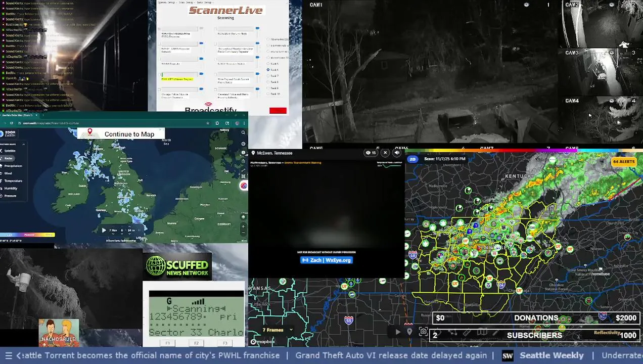Close the McEwen, Tennessee video panel
The image size is (643, 364).
click(x=385, y=153)
